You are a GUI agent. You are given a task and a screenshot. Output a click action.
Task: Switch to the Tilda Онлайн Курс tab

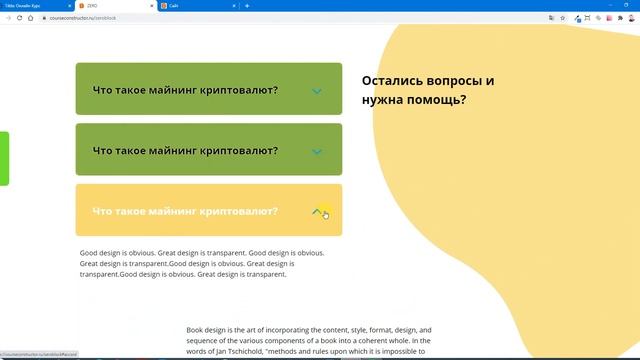[36, 6]
